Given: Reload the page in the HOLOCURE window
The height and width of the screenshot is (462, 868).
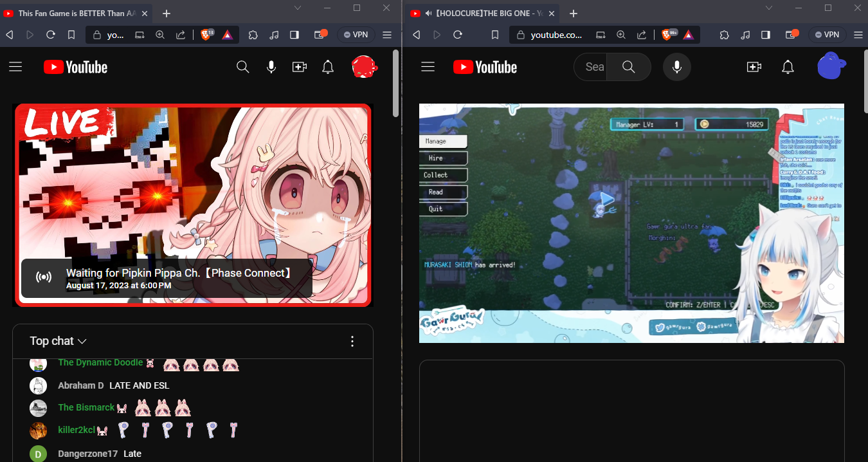Looking at the screenshot, I should 457,35.
